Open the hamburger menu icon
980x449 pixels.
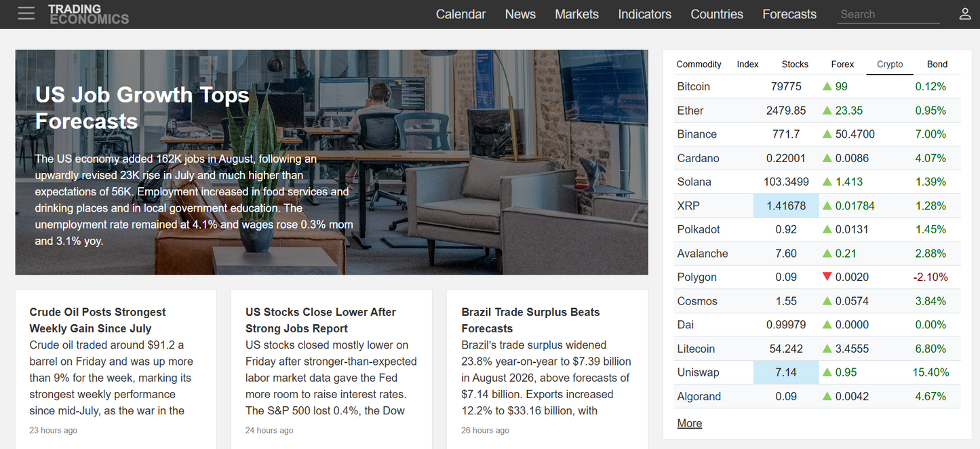click(x=26, y=14)
